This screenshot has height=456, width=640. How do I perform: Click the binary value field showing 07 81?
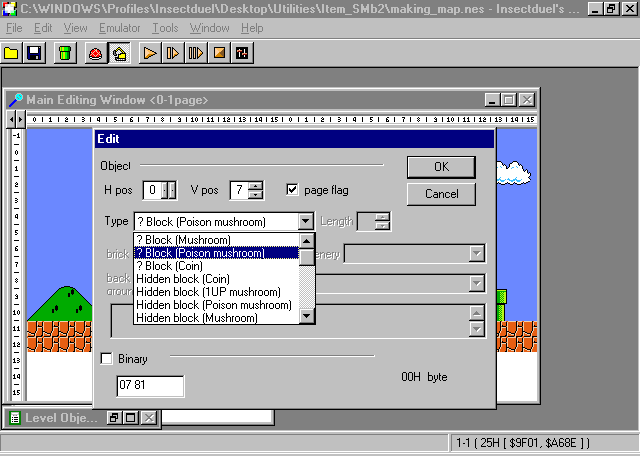150,386
